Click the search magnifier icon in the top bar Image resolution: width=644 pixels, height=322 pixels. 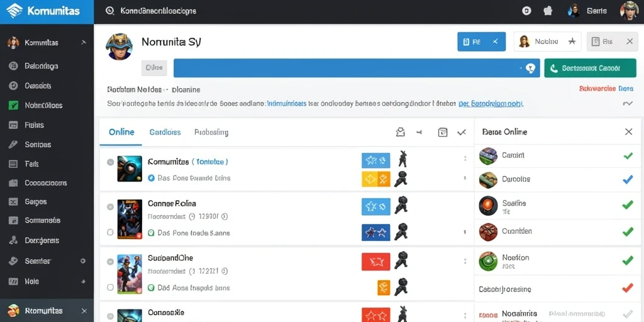point(109,11)
